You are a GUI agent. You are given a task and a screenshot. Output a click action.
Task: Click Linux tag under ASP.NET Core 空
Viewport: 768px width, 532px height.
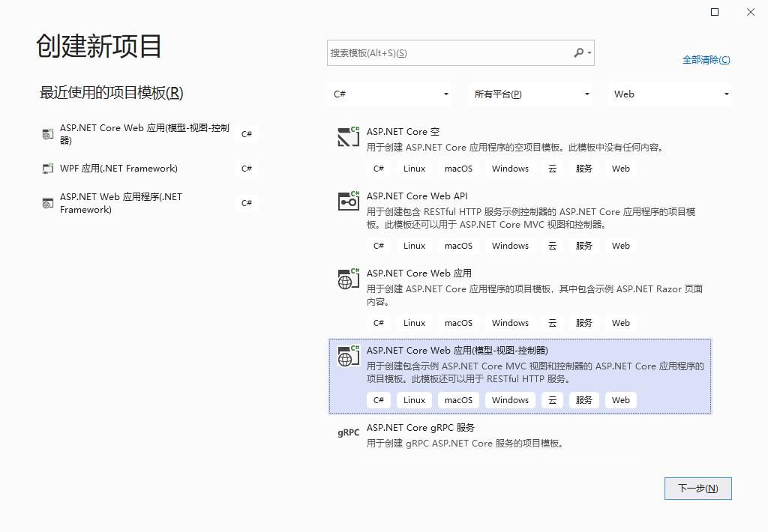[414, 169]
